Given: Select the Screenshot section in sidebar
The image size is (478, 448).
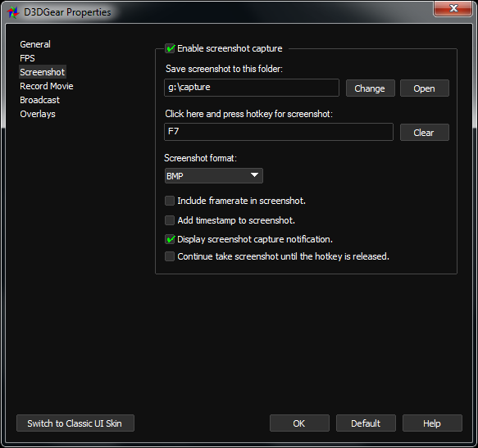Looking at the screenshot, I should click(43, 72).
